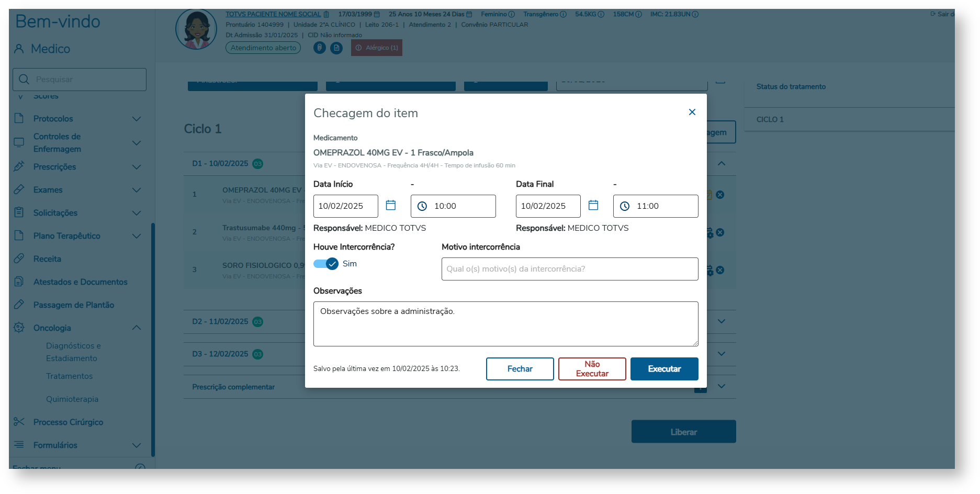This screenshot has width=980, height=494.
Task: Click the attachment clip icon in patient header
Action: (320, 48)
